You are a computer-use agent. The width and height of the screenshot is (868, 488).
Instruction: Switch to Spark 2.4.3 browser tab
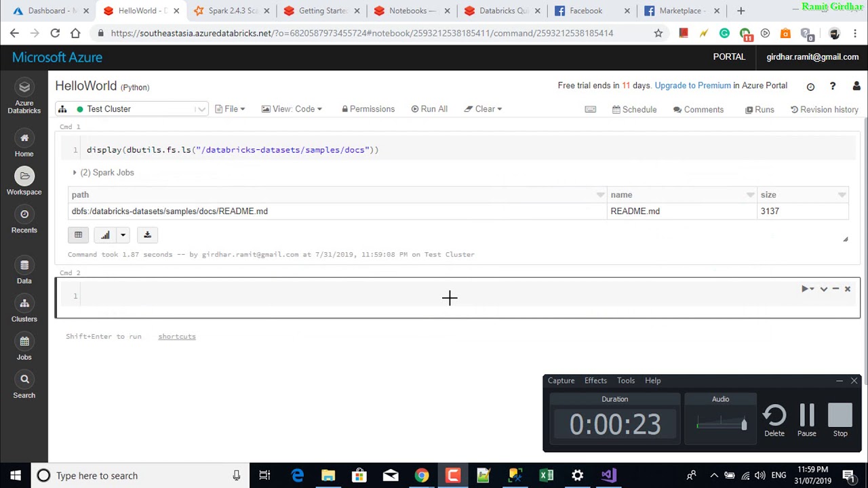pyautogui.click(x=231, y=11)
